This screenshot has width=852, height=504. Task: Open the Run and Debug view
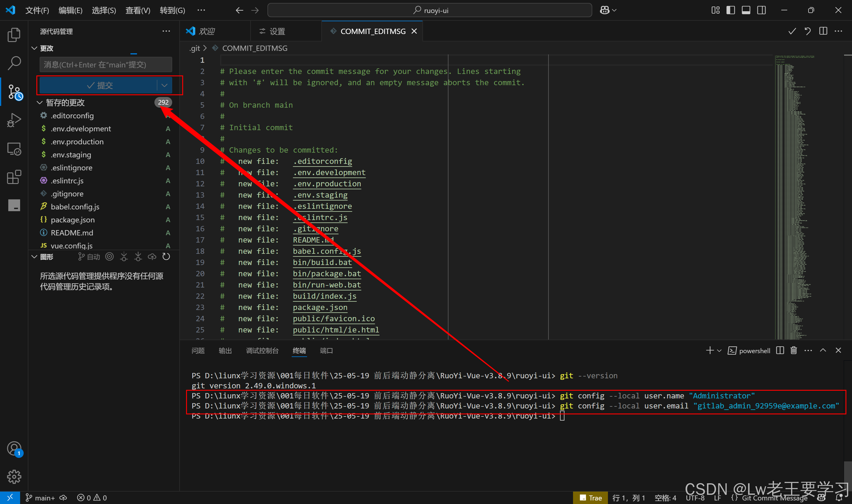[x=14, y=120]
